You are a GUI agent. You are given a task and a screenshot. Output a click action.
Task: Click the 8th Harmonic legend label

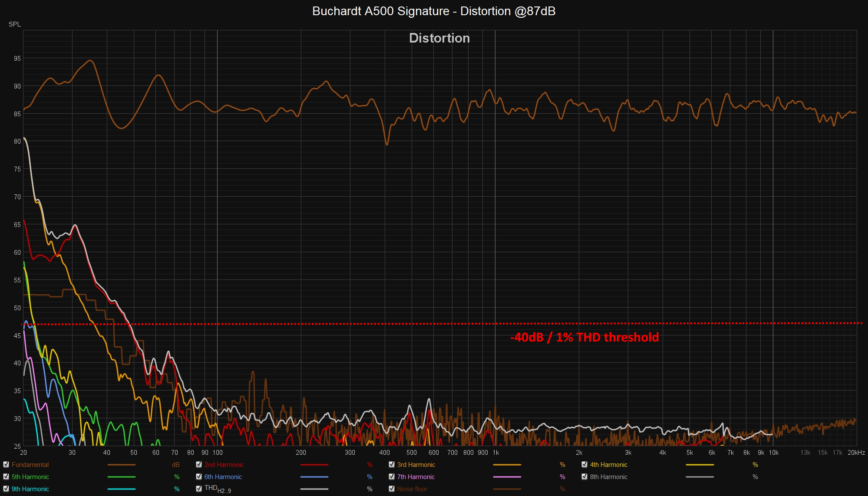click(608, 477)
